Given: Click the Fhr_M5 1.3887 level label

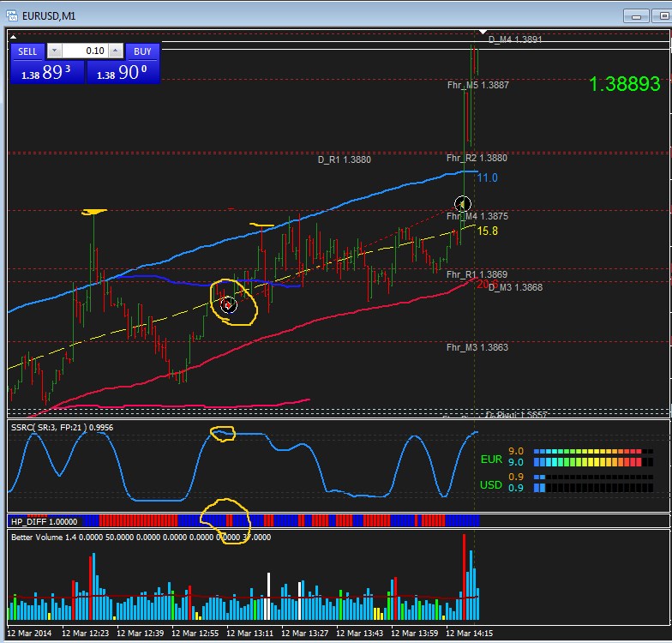Looking at the screenshot, I should click(x=478, y=85).
